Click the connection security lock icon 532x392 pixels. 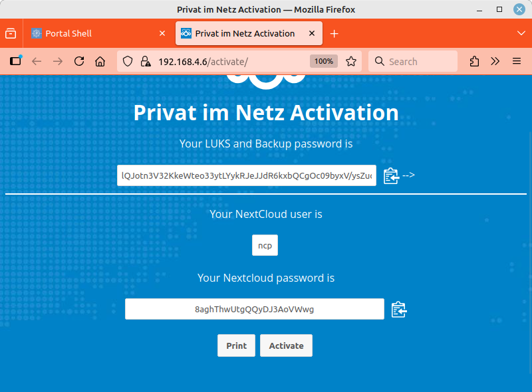(146, 62)
